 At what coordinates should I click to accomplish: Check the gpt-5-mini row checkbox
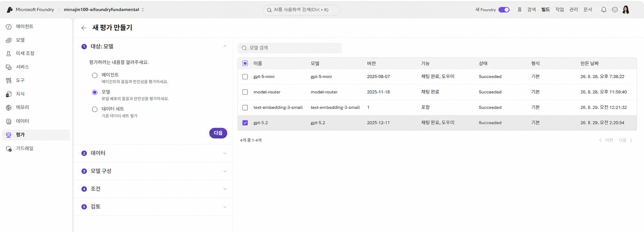click(245, 77)
